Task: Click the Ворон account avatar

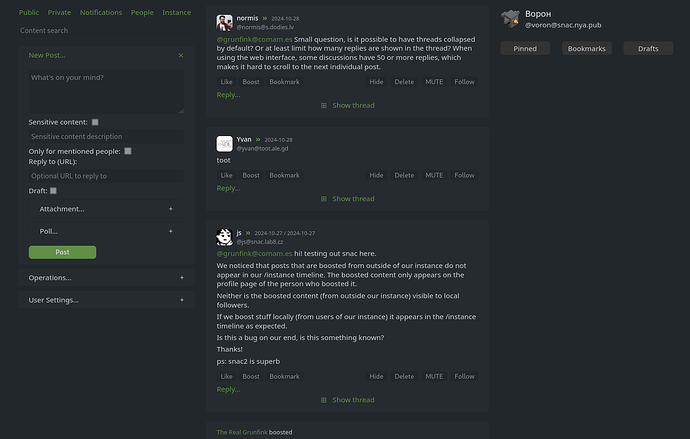Action: click(510, 18)
